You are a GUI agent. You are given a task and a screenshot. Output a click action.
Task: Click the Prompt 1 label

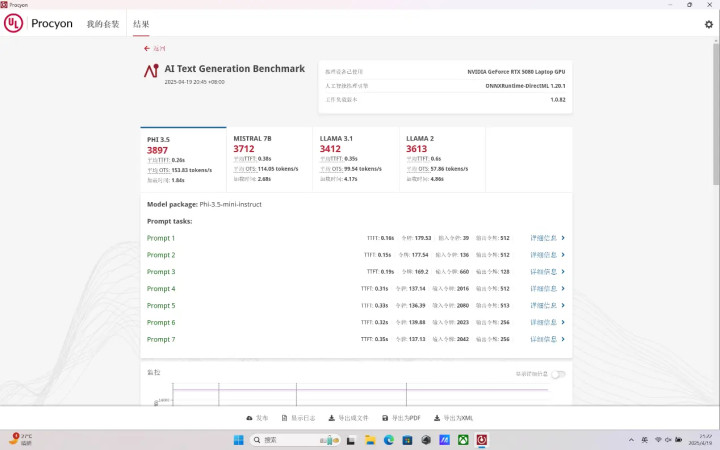[161, 238]
